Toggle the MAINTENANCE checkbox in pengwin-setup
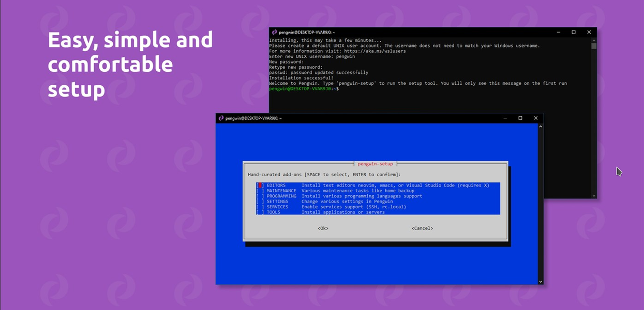This screenshot has width=644, height=310. [260, 191]
